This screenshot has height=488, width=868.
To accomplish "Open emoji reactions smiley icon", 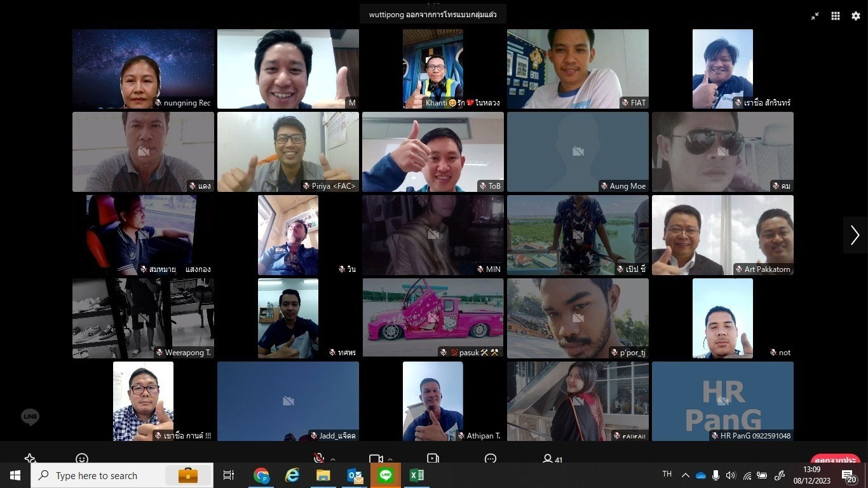I will [82, 459].
